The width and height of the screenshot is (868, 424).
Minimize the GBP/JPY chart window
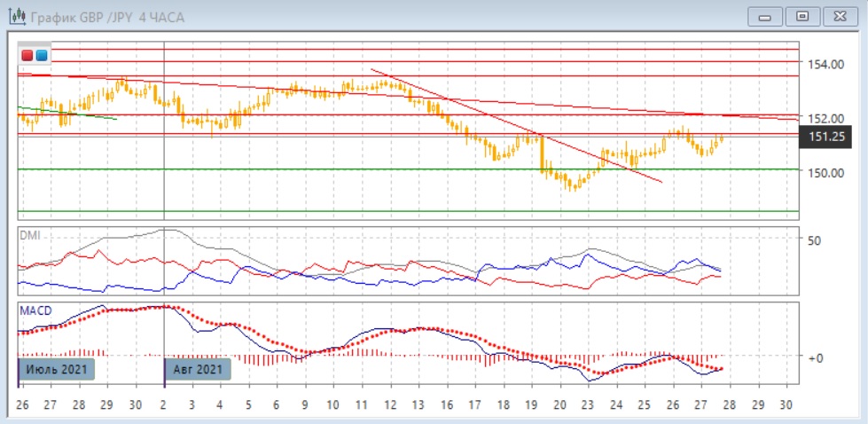point(765,17)
